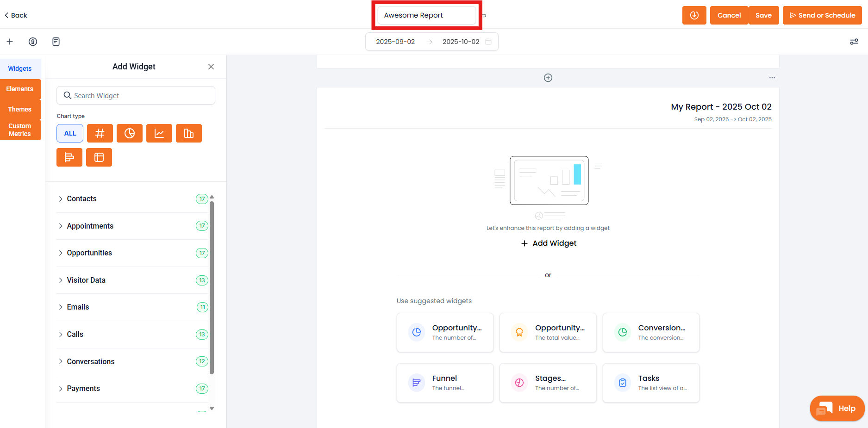Expand the Opportunities widget category
Image resolution: width=868 pixels, height=428 pixels.
pos(89,253)
